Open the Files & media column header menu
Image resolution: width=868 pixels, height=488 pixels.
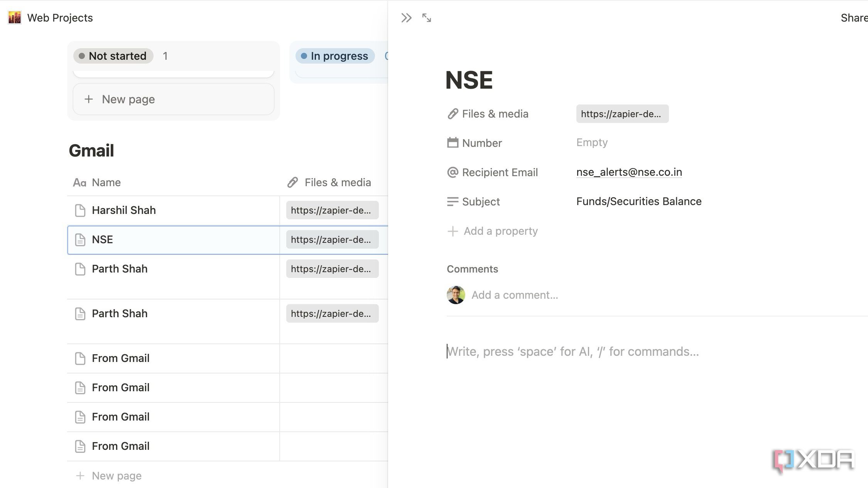click(334, 182)
